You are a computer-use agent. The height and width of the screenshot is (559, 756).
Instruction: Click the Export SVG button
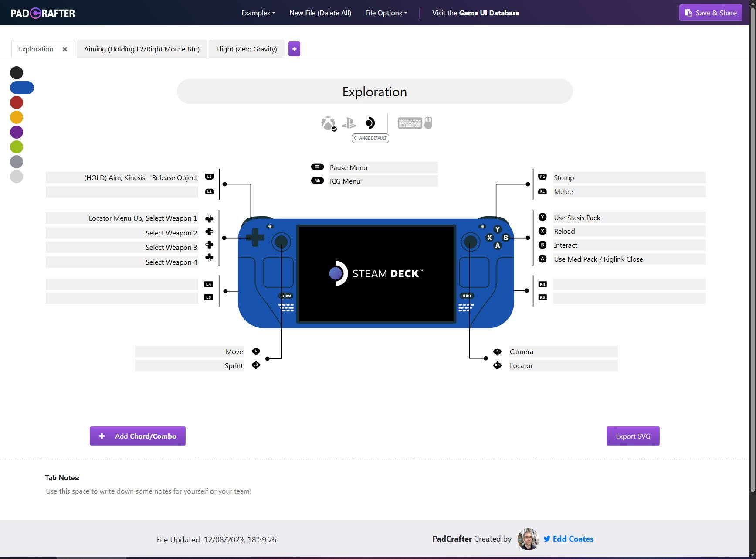(633, 436)
